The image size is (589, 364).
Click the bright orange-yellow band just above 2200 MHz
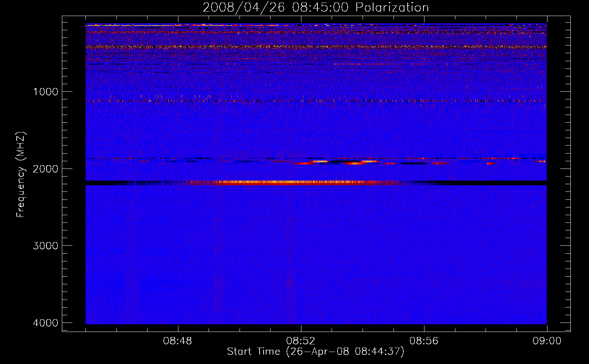pos(291,182)
